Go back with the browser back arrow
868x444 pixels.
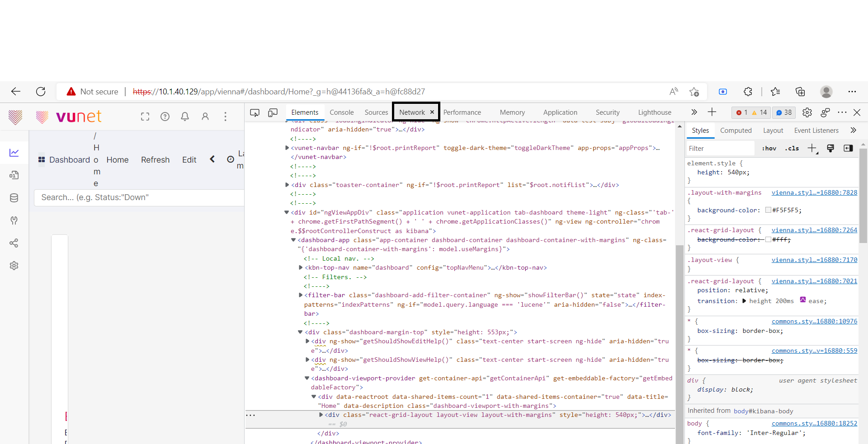click(x=16, y=92)
